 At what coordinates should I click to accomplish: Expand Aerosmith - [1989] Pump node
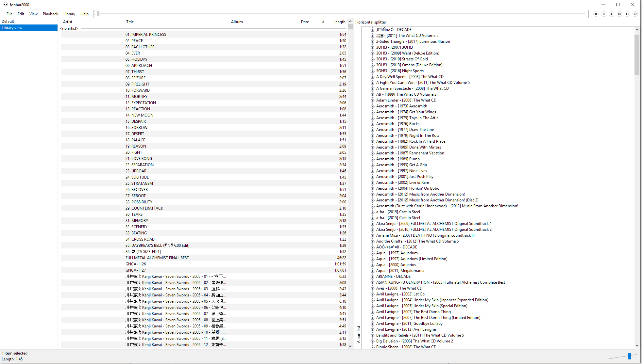pyautogui.click(x=372, y=159)
